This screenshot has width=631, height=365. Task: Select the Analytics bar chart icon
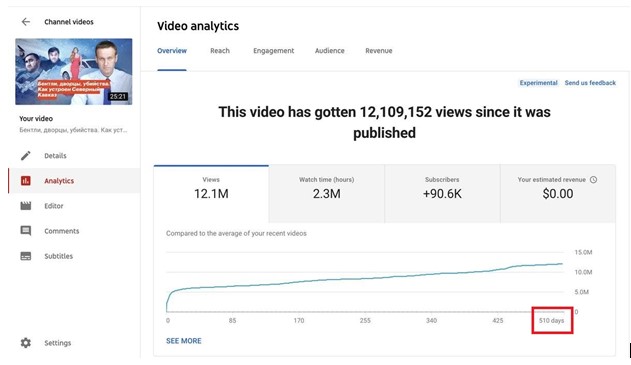point(26,181)
